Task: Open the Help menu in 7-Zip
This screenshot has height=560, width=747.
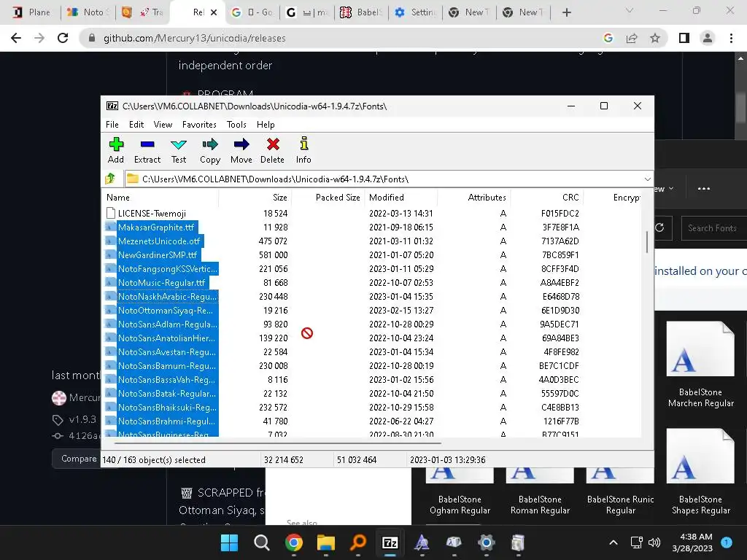Action: pyautogui.click(x=266, y=124)
